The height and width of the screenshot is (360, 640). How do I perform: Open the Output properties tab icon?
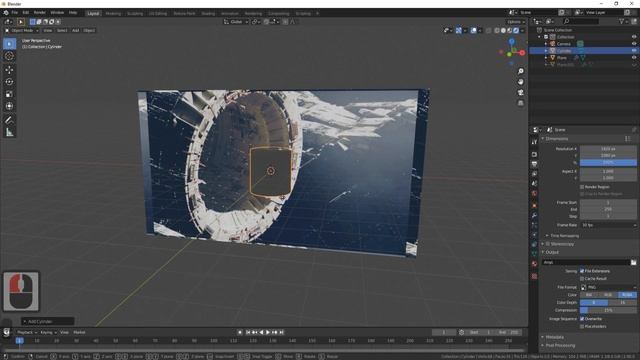tap(534, 164)
